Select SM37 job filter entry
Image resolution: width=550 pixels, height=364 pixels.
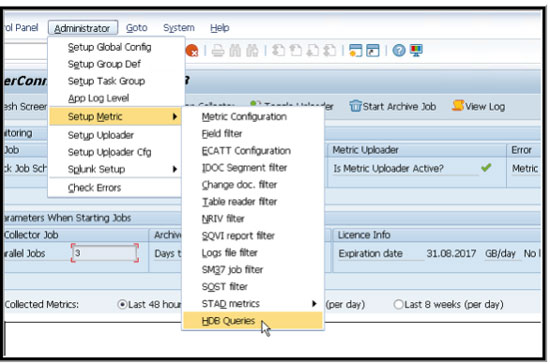253,270
